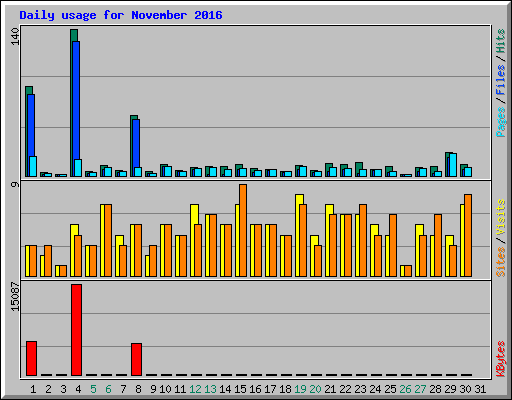
Task: Click the orange Sites bar for day 26
Action: pyautogui.click(x=408, y=271)
